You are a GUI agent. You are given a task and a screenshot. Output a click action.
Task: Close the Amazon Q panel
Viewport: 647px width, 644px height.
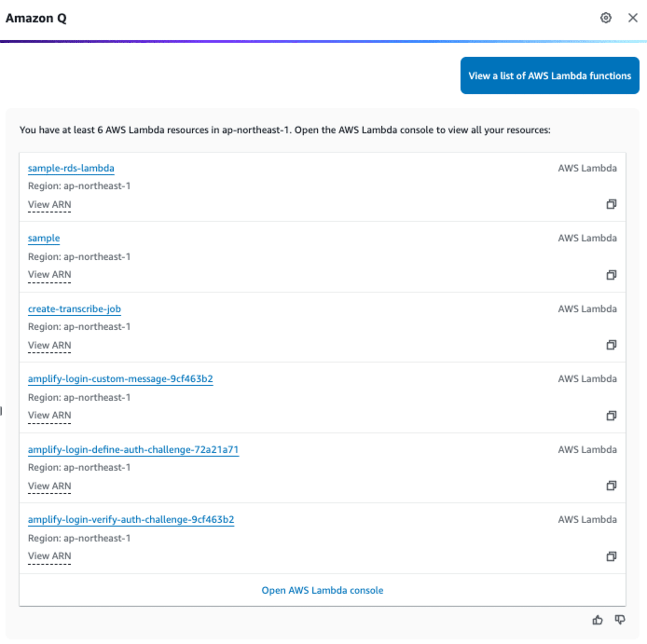point(632,18)
